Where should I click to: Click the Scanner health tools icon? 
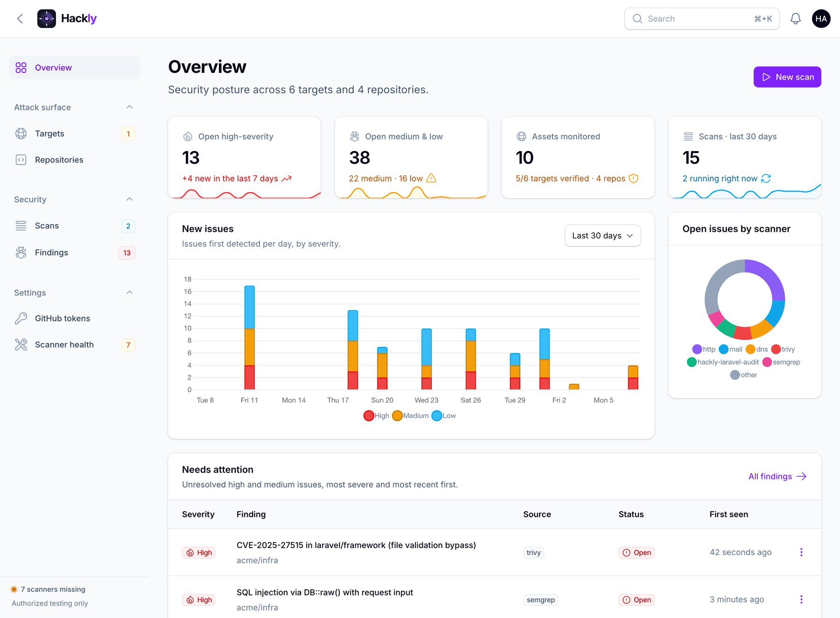pyautogui.click(x=21, y=345)
